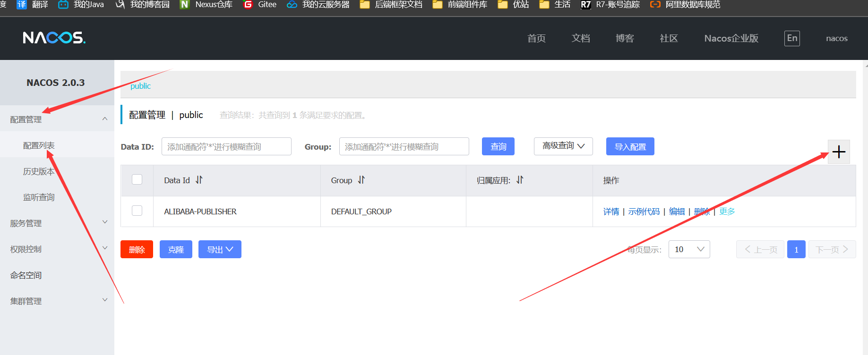This screenshot has width=868, height=355.
Task: Click the 删除 link in ALIBABA-PUBLISHER row
Action: [702, 211]
